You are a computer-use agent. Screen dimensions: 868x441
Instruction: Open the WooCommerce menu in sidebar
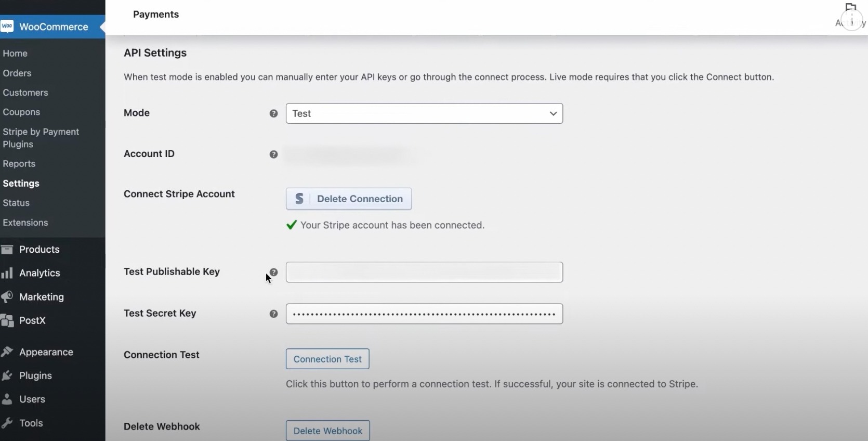[x=52, y=27]
